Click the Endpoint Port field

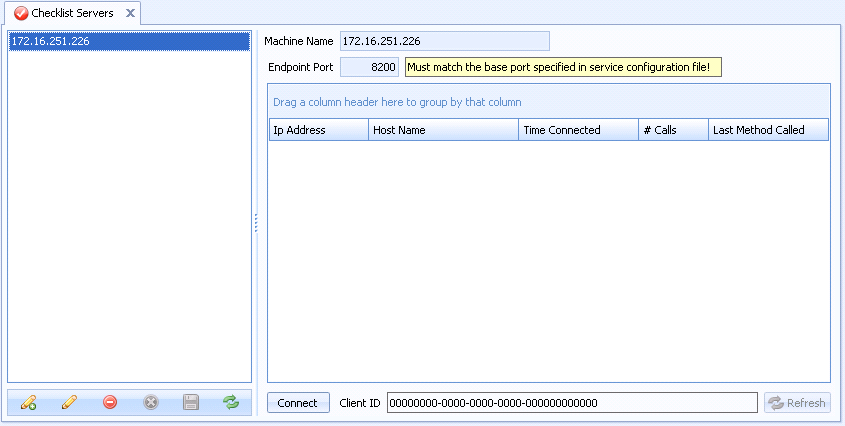coord(370,67)
